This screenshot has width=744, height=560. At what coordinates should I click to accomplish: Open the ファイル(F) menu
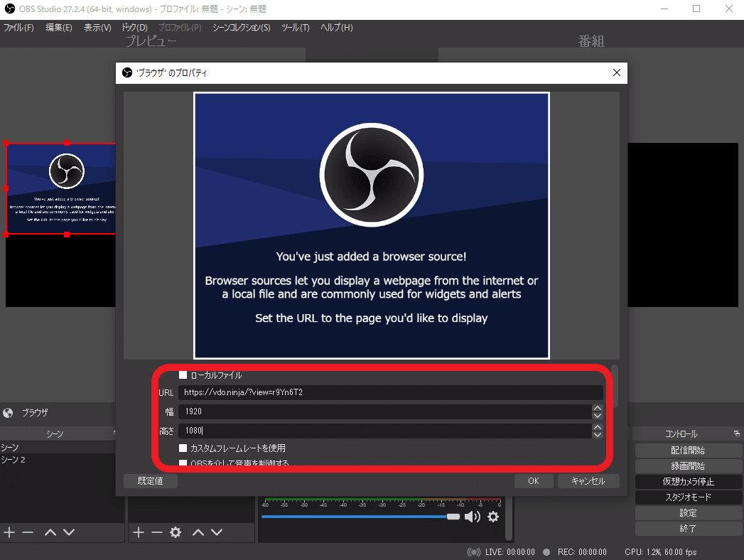(19, 28)
